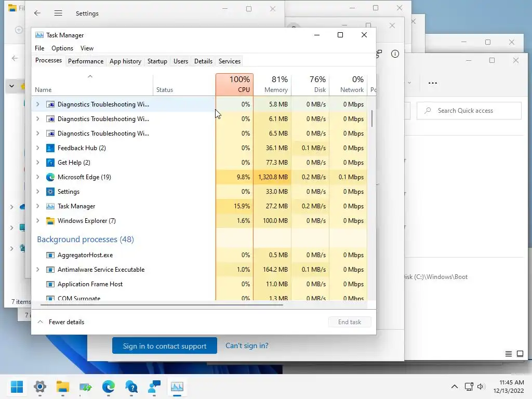This screenshot has width=532, height=399.
Task: Select the Background processes (48) heading
Action: point(86,240)
